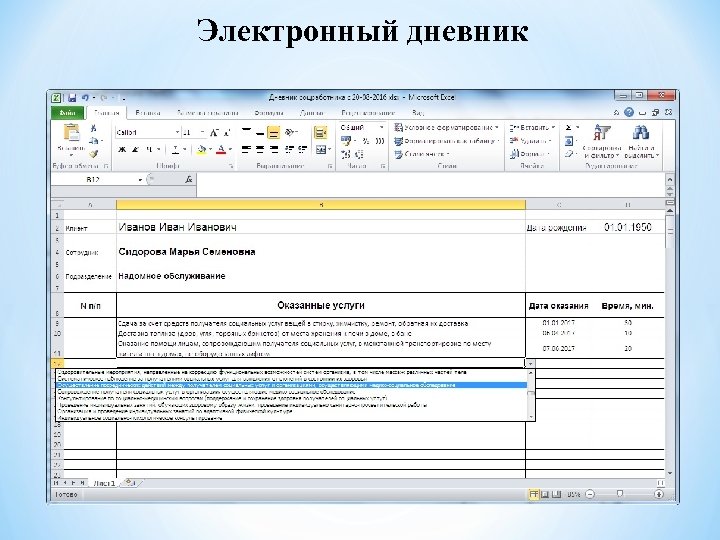Click the Удалить cells button

tap(530, 141)
